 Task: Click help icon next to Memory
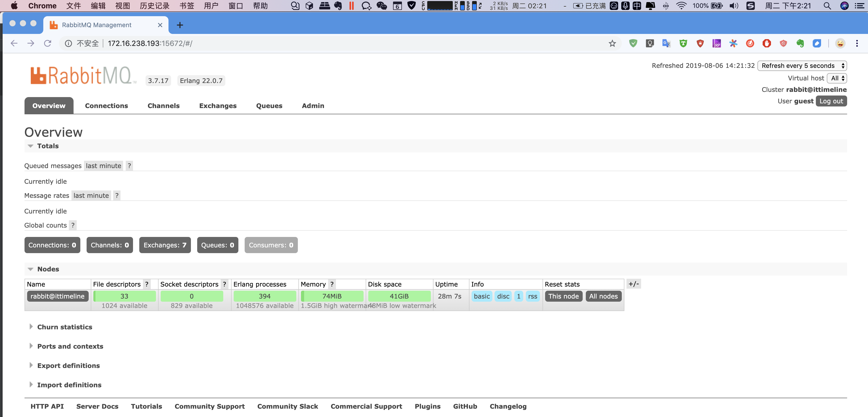(332, 284)
